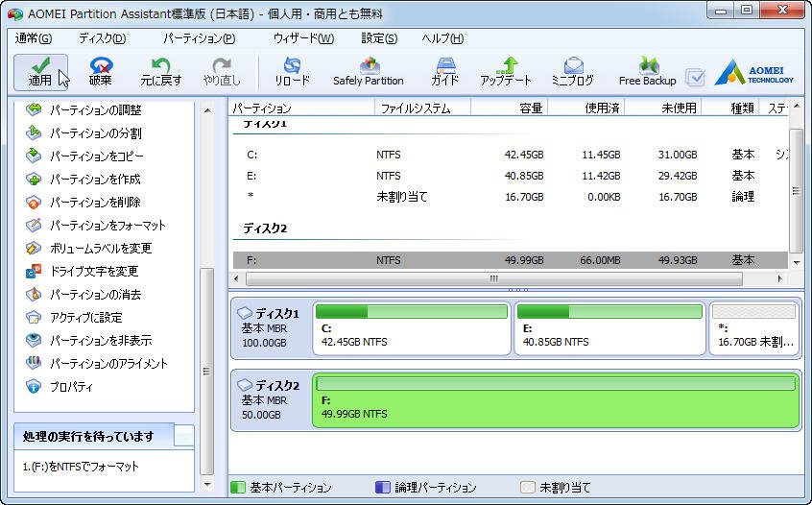Select ディスク2 50.00GB disk label
This screenshot has width=812, height=505.
271,400
